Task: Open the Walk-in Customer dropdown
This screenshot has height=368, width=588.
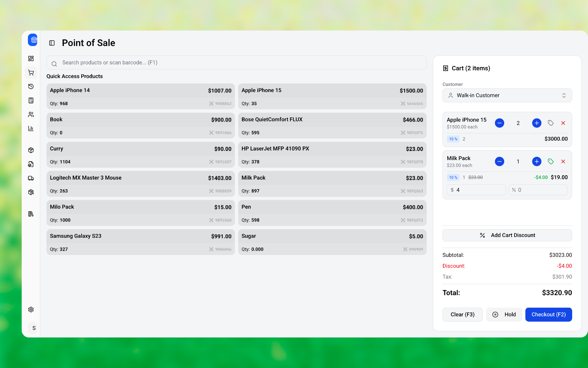Action: tap(507, 95)
